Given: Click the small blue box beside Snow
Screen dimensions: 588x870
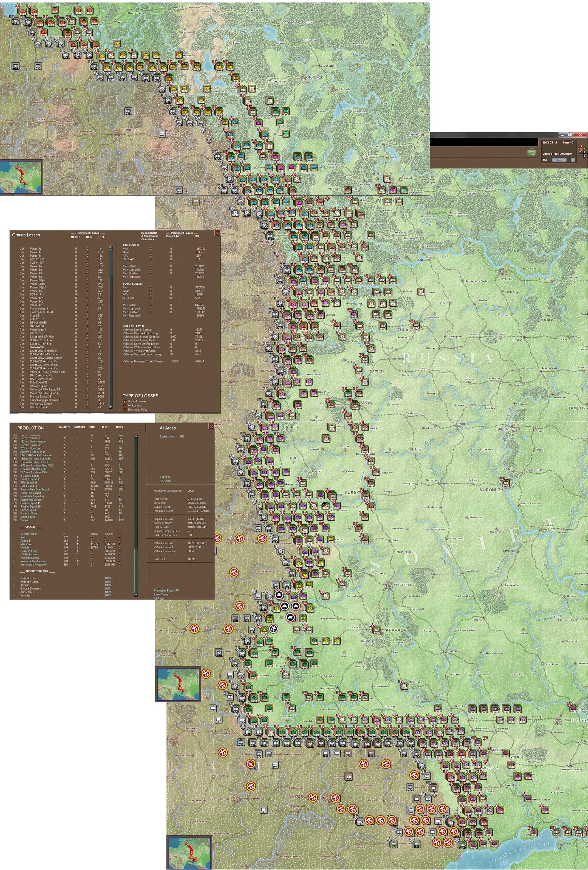Looking at the screenshot, I should (x=573, y=160).
